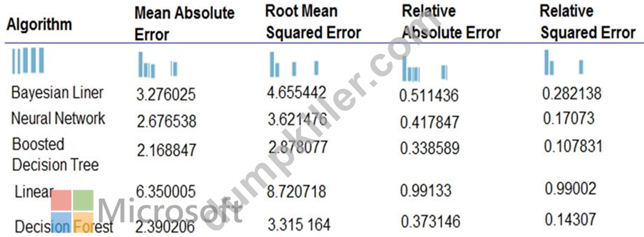The image size is (644, 237).
Task: Click the Algorithm column histogram icon
Action: click(28, 60)
